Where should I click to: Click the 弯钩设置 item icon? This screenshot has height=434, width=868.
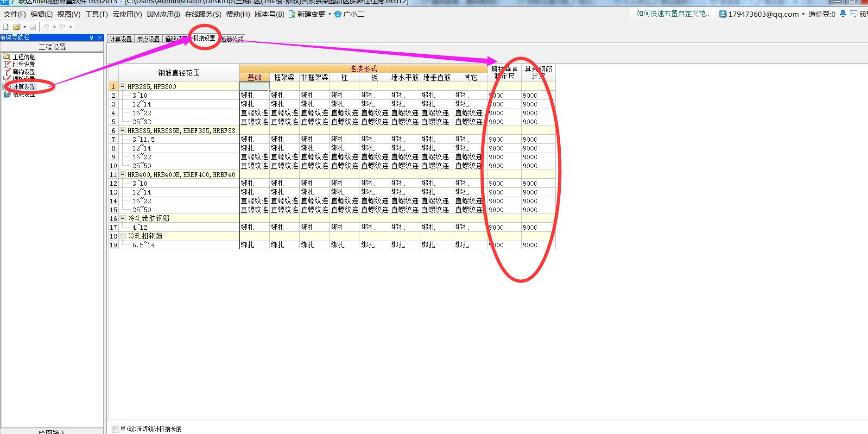click(x=6, y=72)
